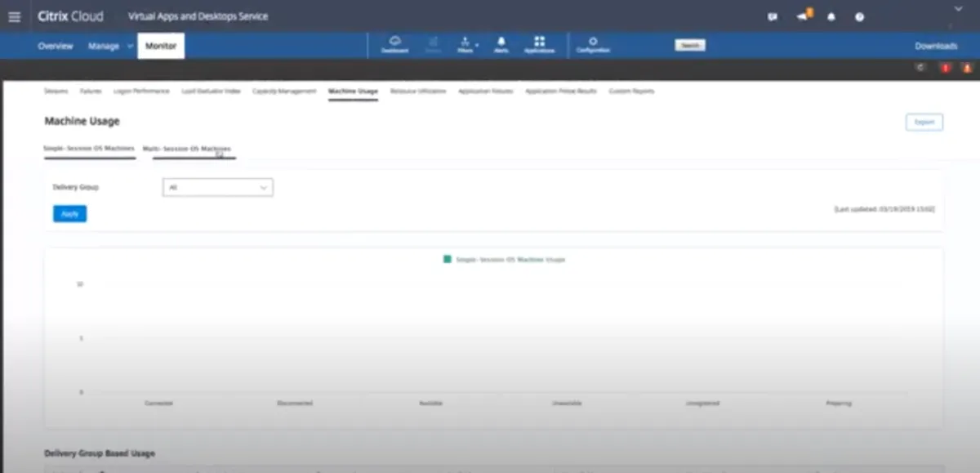This screenshot has height=473, width=980.
Task: Switch to the Resource Utilization tab
Action: click(418, 91)
